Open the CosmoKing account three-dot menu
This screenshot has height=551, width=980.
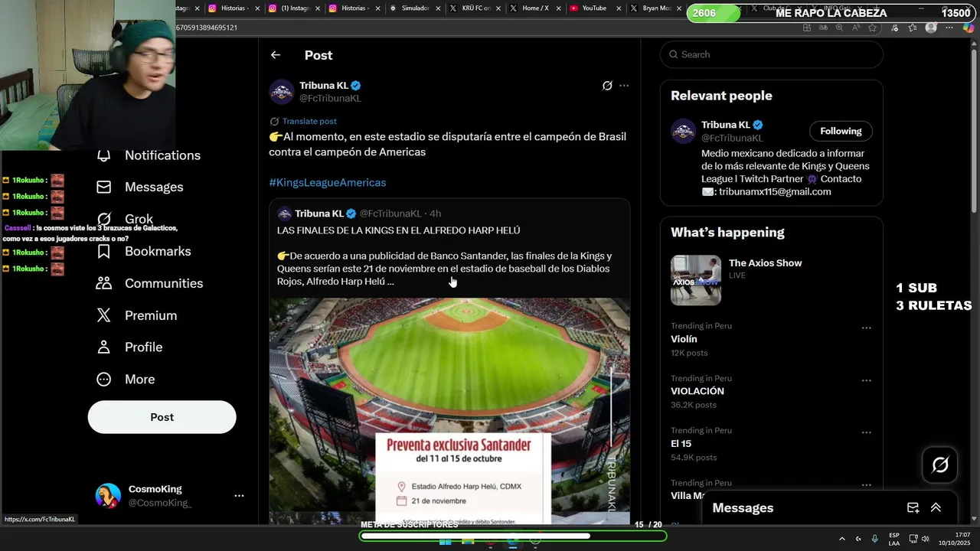pos(239,496)
